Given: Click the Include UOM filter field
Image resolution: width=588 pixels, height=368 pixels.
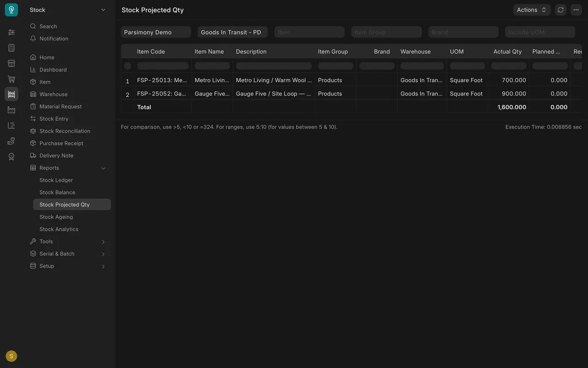Looking at the screenshot, I should pyautogui.click(x=540, y=32).
